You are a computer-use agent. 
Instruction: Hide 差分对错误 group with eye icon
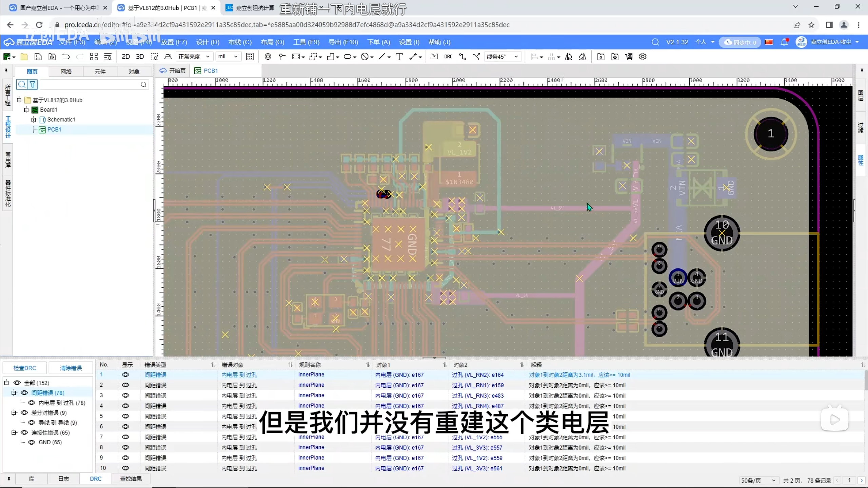(x=24, y=412)
